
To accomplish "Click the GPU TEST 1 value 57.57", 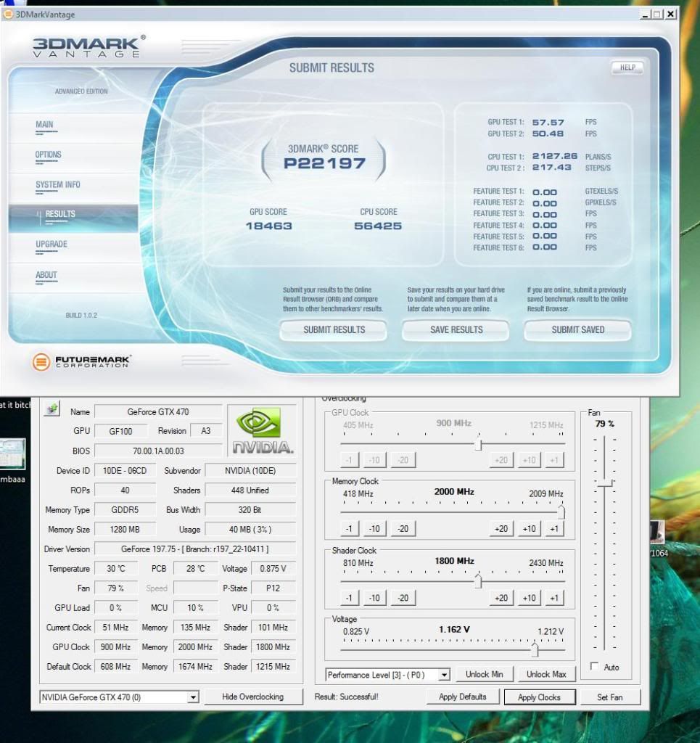I will click(548, 122).
